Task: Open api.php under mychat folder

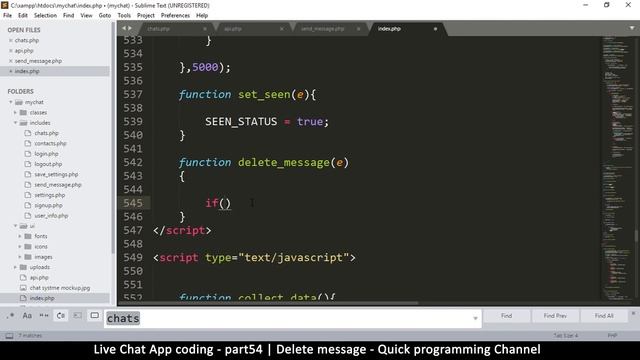Action: (x=39, y=278)
